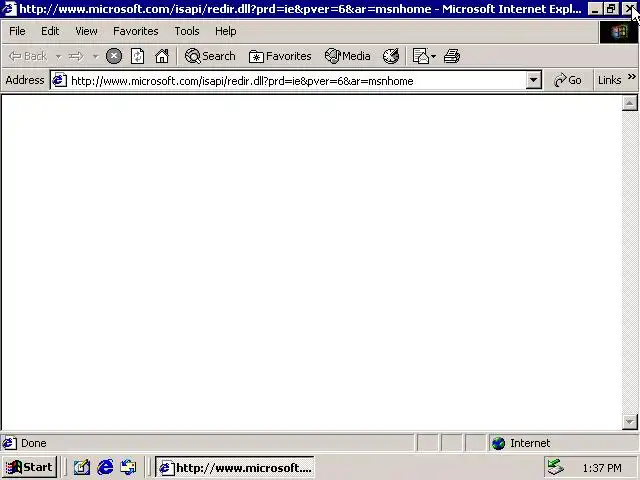Print the page with printer icon
Screen dimensions: 640x480
point(452,56)
